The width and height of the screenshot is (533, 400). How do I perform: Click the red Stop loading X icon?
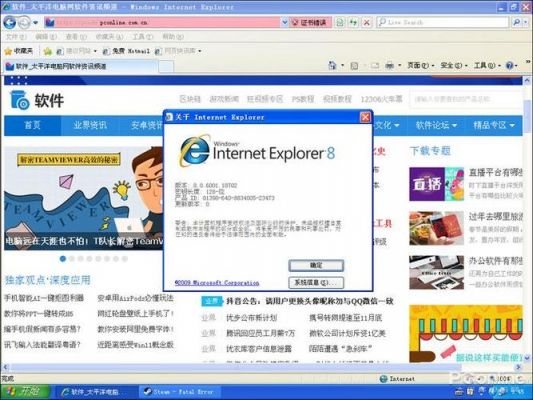point(366,23)
